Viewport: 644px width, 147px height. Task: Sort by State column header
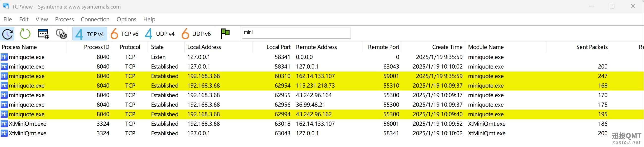pyautogui.click(x=157, y=47)
